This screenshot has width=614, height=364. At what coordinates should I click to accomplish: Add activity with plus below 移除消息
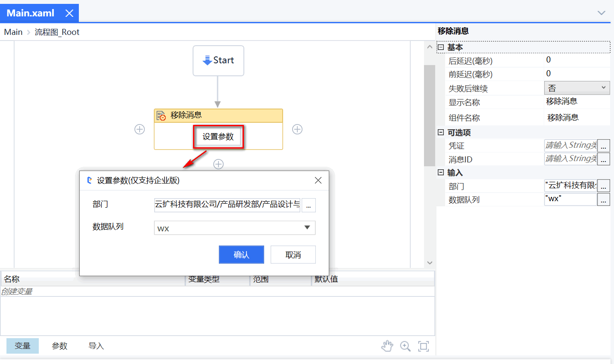click(218, 164)
